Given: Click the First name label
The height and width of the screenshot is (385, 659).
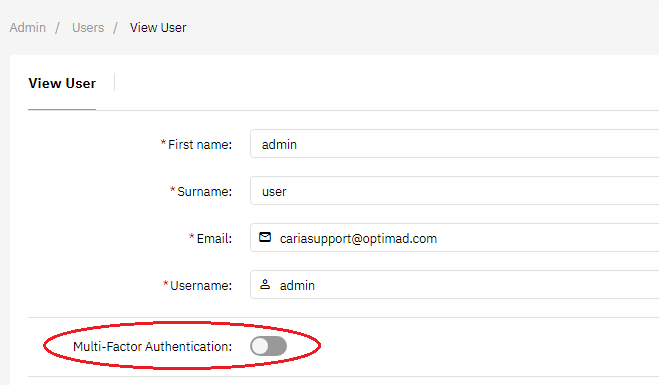Looking at the screenshot, I should pos(200,145).
